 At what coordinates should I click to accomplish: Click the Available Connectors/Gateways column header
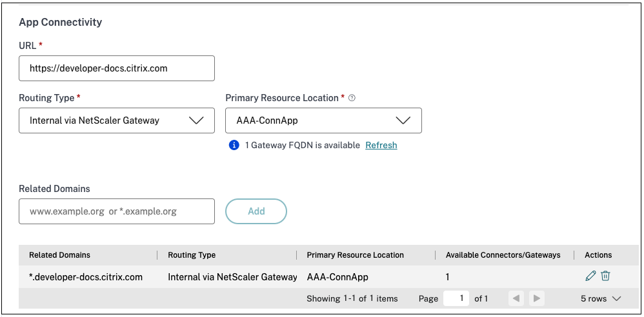[503, 255]
